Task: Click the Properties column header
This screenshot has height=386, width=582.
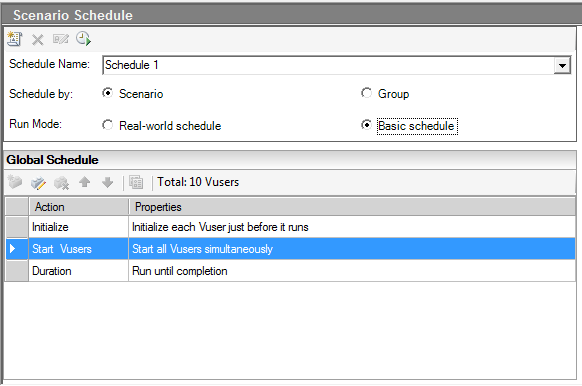Action: [x=352, y=207]
